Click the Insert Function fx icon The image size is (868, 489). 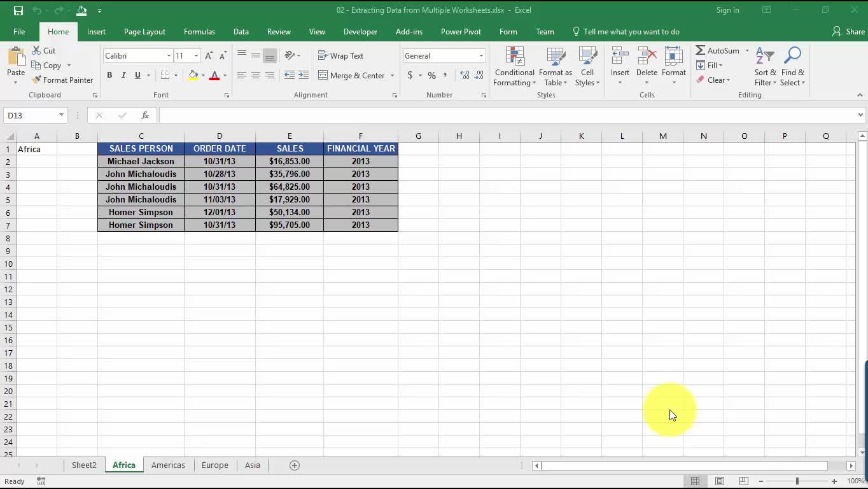[x=145, y=115]
